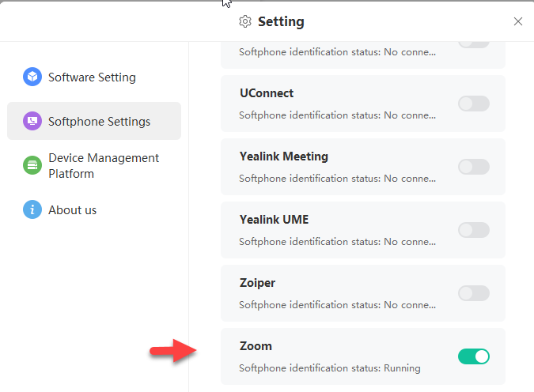Open the Software Setting tab
The height and width of the screenshot is (392, 534).
click(x=92, y=77)
